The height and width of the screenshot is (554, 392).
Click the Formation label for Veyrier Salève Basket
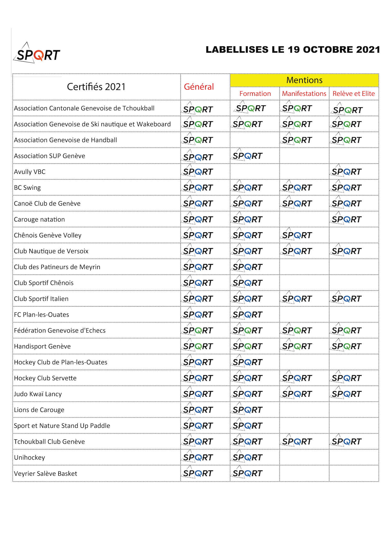[247, 472]
